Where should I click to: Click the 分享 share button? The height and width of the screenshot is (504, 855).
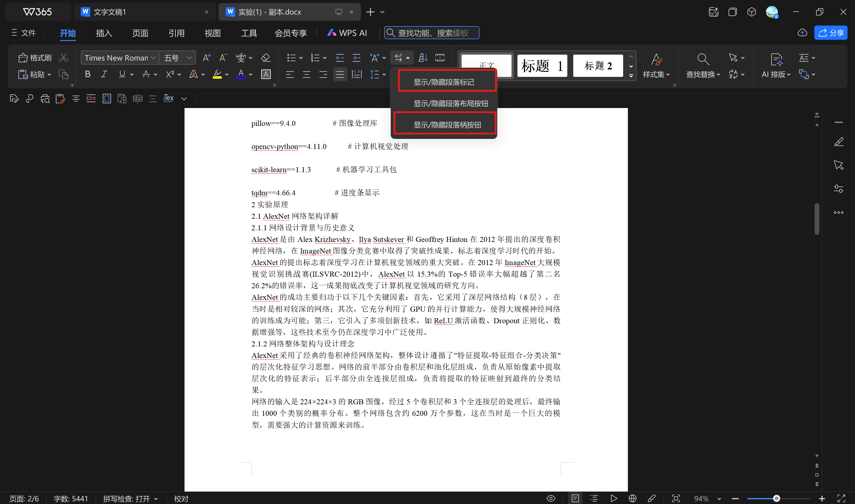(x=831, y=33)
